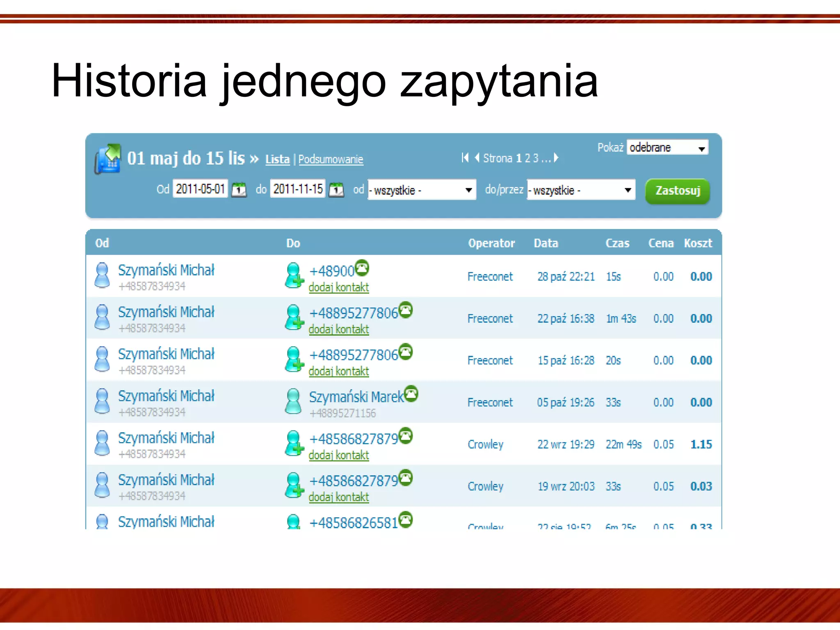Open page 2 of results

point(527,158)
